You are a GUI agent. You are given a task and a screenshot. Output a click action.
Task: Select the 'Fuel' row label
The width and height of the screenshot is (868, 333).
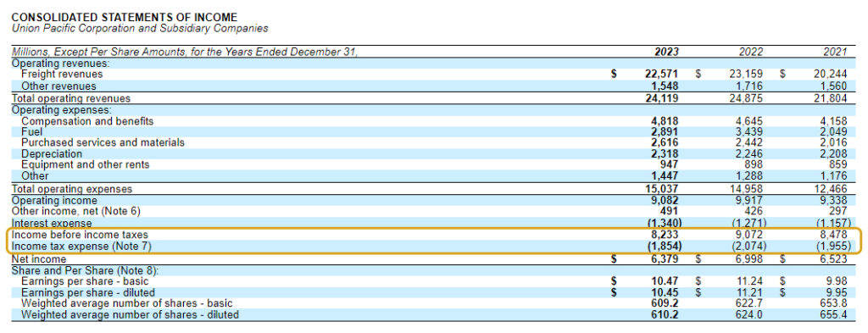32,133
